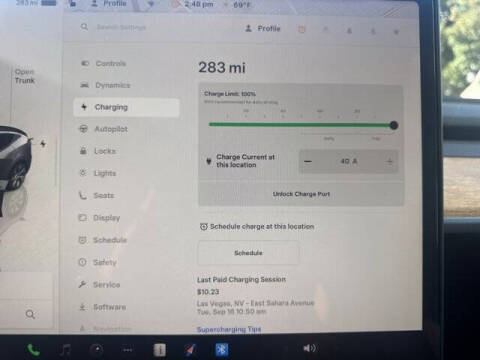Tap Unlock Charge Port

coord(301,194)
